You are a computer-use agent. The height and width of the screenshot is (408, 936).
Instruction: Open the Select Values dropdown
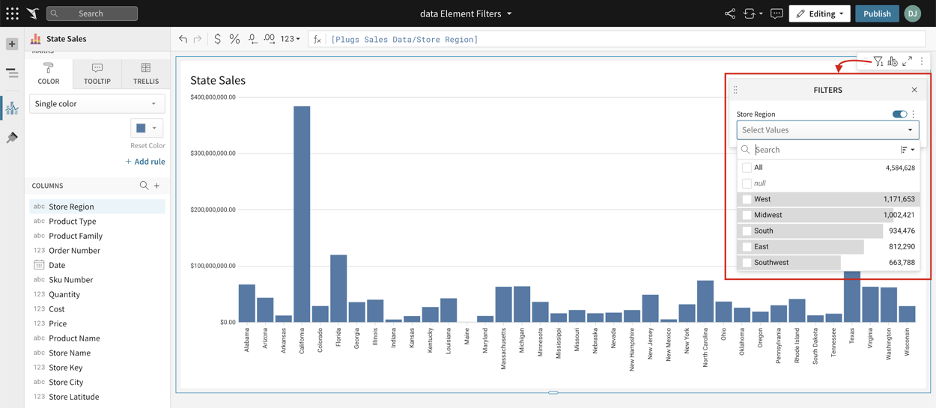pyautogui.click(x=827, y=130)
